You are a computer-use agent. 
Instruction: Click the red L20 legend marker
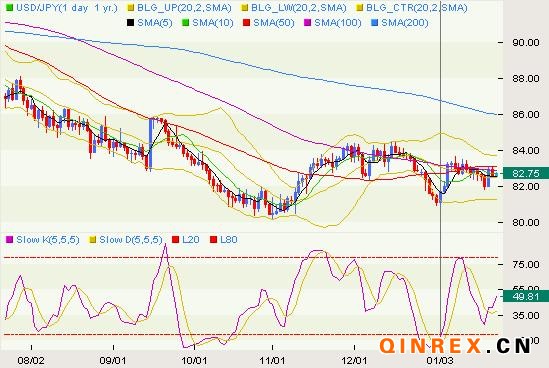coord(175,240)
